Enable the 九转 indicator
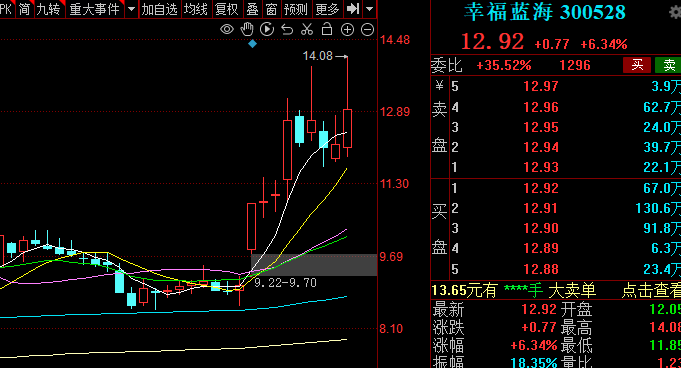The height and width of the screenshot is (368, 681). point(49,9)
